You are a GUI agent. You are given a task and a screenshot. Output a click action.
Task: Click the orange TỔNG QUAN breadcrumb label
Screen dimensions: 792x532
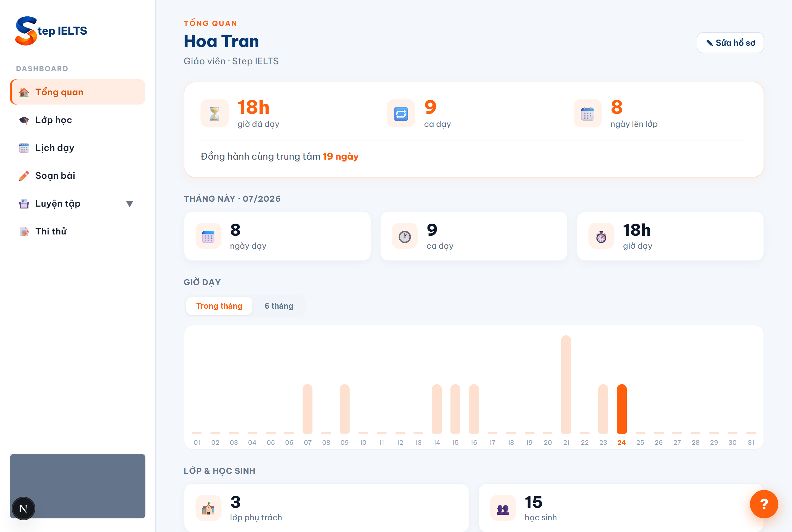[210, 24]
